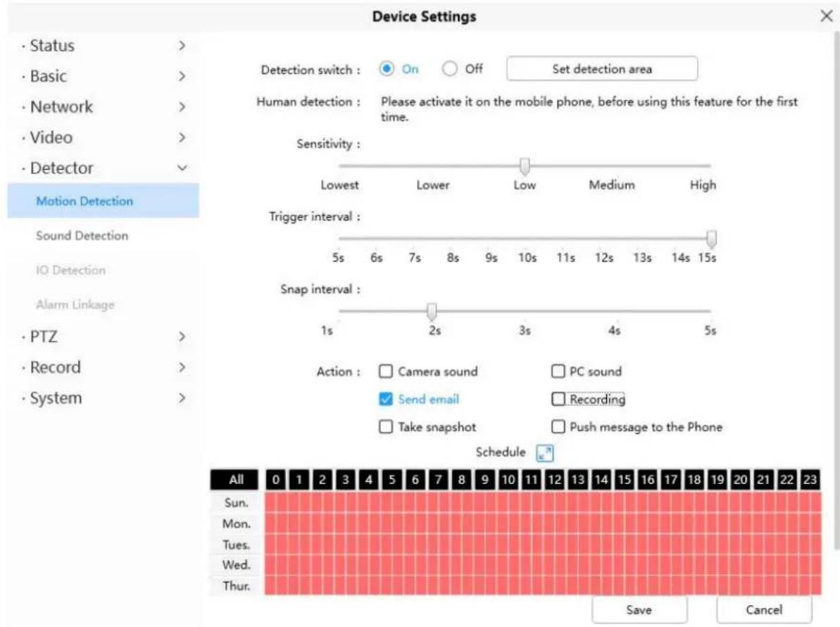
Task: Open the Sound Detection page
Action: click(x=104, y=235)
